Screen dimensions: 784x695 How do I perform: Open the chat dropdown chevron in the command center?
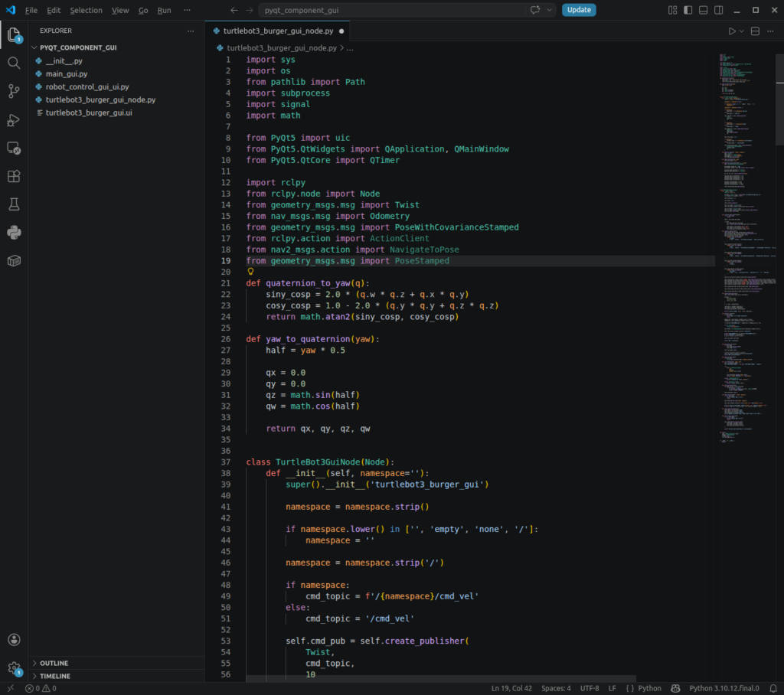549,10
